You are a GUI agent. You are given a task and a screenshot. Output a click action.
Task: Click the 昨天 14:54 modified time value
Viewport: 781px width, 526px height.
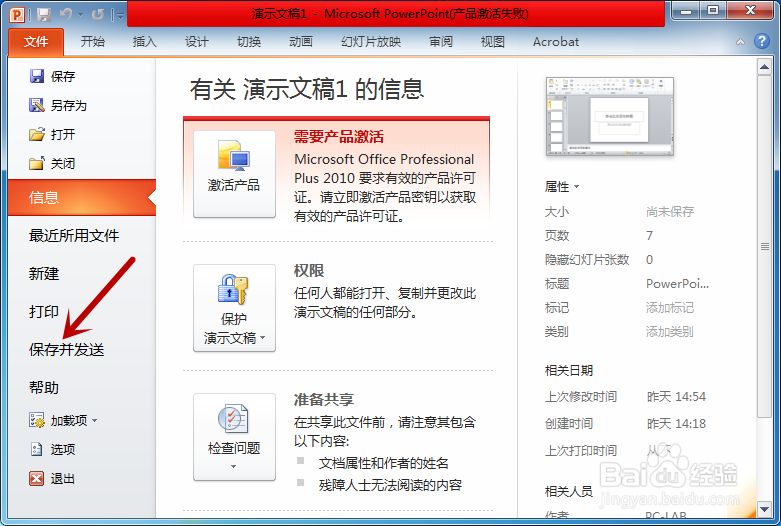pyautogui.click(x=676, y=396)
